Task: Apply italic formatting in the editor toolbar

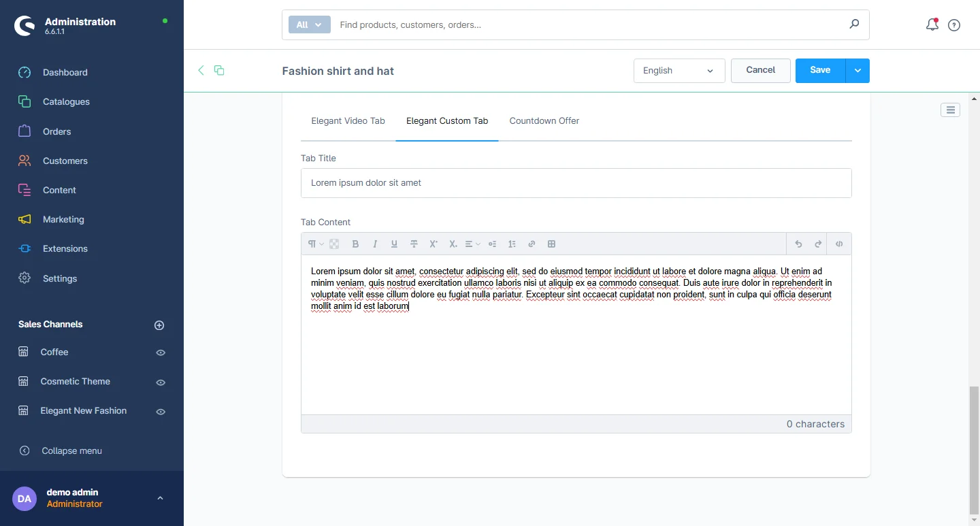Action: tap(375, 244)
